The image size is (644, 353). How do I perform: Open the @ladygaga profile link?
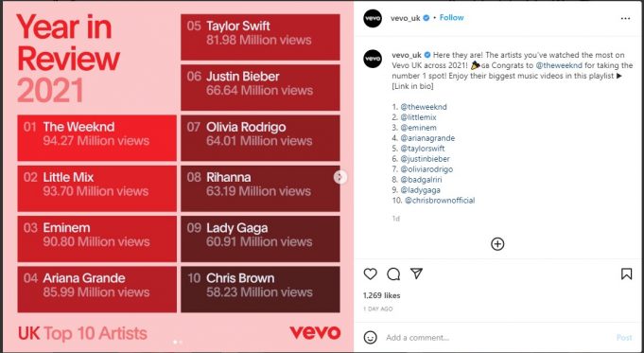pos(420,190)
